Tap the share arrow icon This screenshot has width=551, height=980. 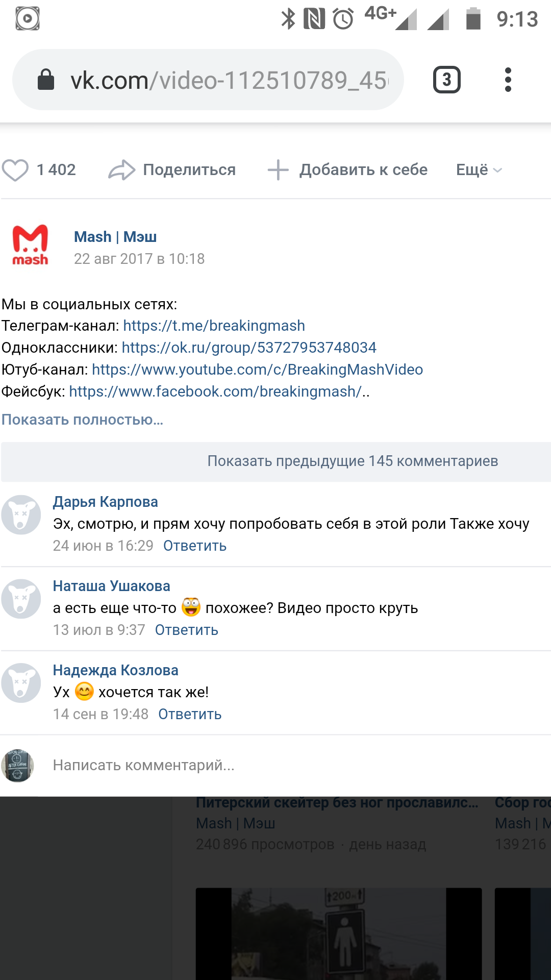(121, 170)
